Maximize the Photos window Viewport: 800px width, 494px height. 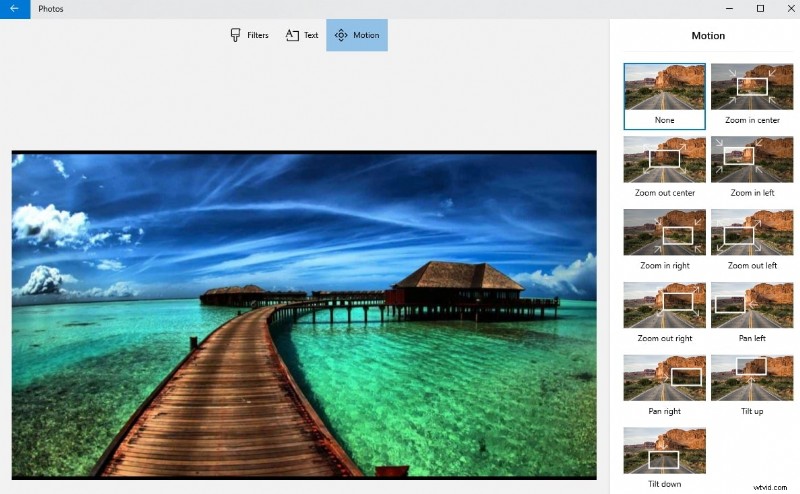[760, 9]
